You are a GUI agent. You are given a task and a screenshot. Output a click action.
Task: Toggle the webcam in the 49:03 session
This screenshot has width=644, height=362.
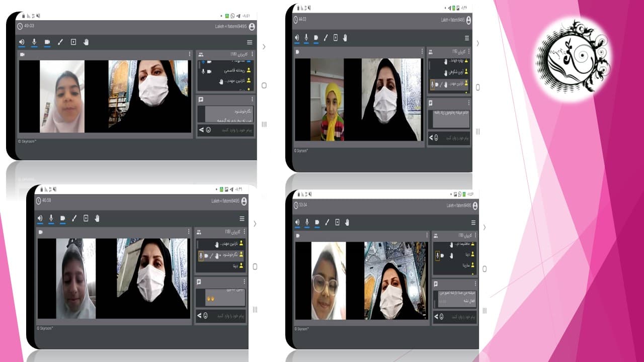(47, 42)
